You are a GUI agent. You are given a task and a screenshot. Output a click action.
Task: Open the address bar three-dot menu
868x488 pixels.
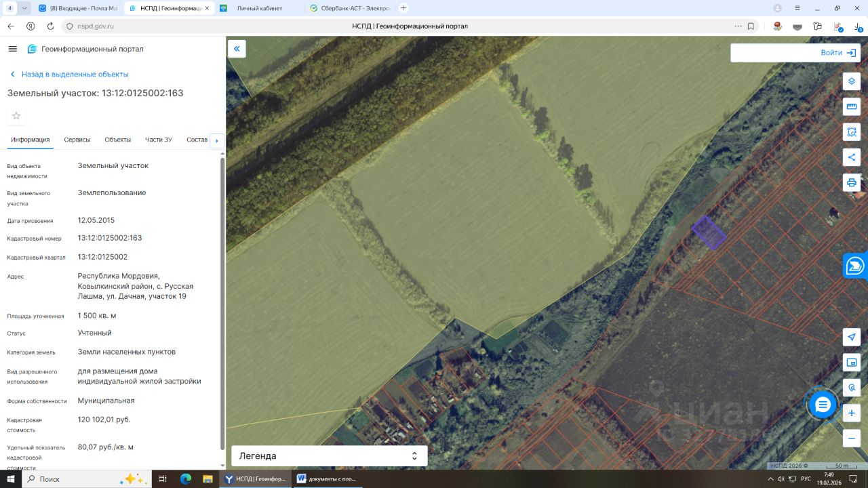click(x=738, y=26)
